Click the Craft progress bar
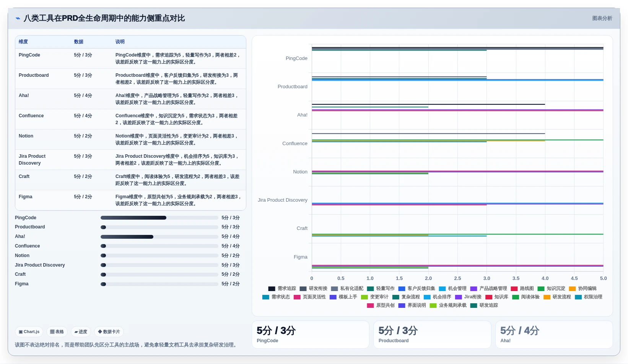This screenshot has width=628, height=364. tap(159, 275)
